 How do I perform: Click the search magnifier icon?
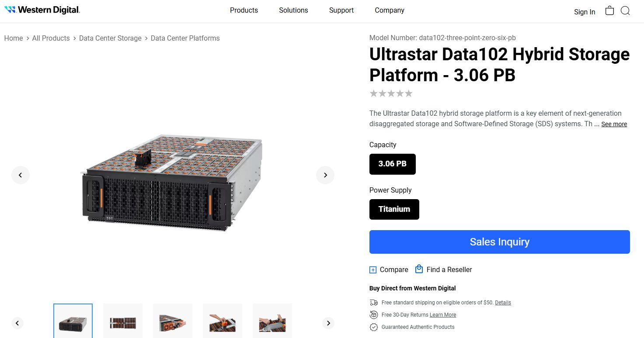pyautogui.click(x=625, y=11)
